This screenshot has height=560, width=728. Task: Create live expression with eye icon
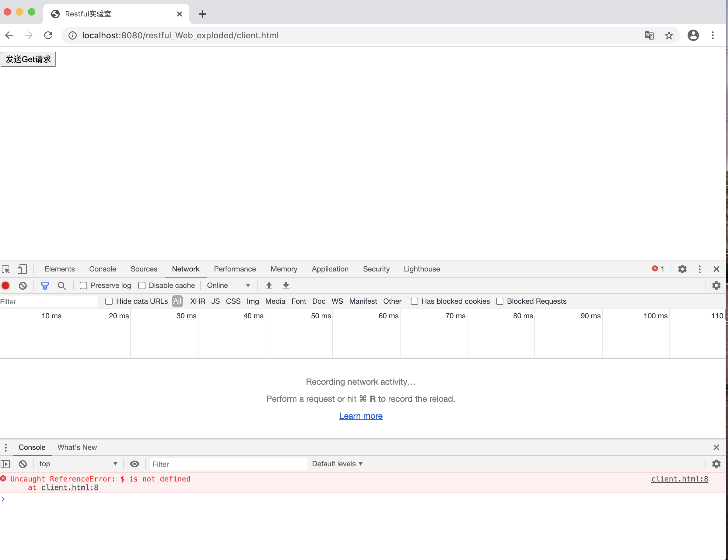click(134, 464)
